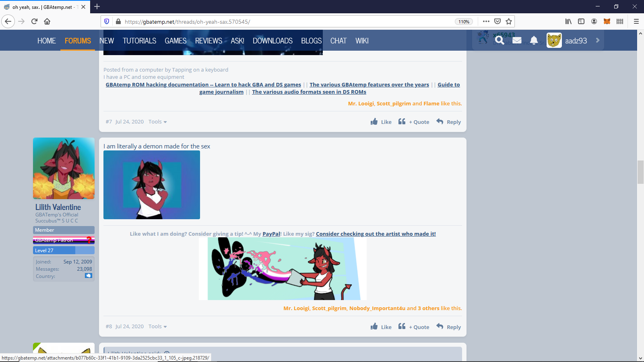The height and width of the screenshot is (362, 644).
Task: Open Nobody_Important4u's profile link
Action: tap(377, 308)
